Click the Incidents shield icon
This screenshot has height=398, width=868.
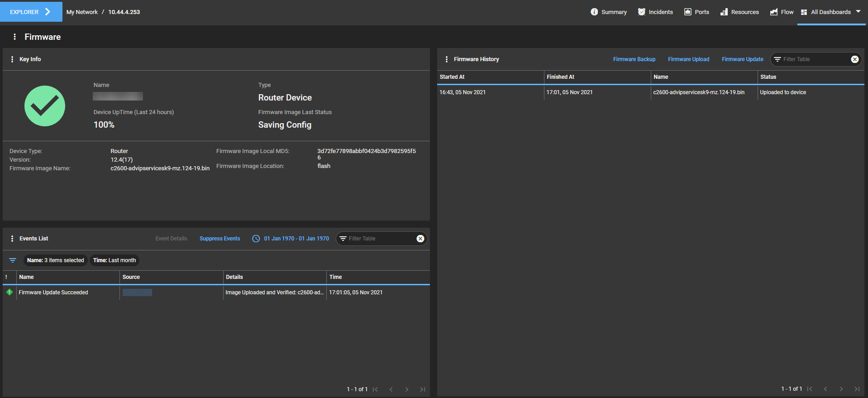click(x=642, y=12)
